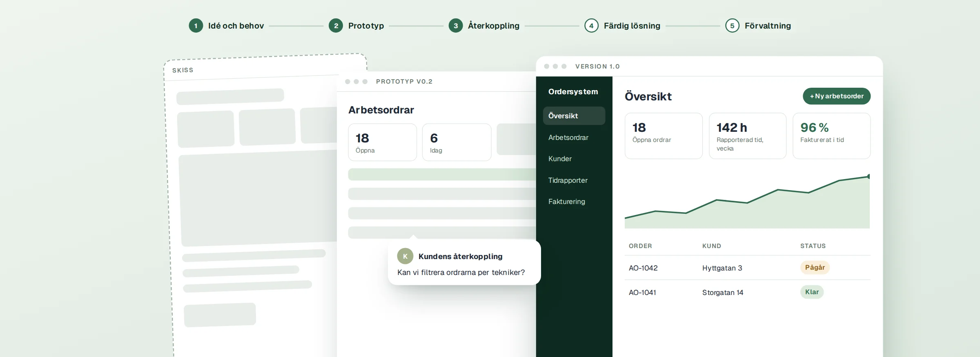The height and width of the screenshot is (357, 980).
Task: Open the 6 Idag card in the prototype
Action: [457, 142]
